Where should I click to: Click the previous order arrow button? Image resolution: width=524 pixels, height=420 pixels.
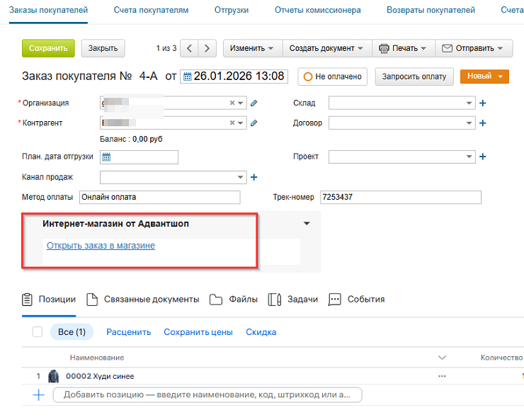coord(189,48)
